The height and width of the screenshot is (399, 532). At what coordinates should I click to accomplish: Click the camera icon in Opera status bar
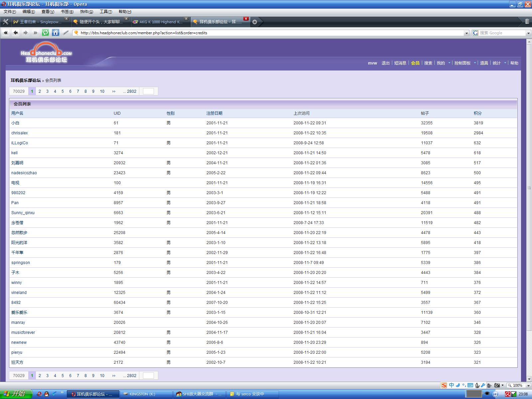click(497, 385)
